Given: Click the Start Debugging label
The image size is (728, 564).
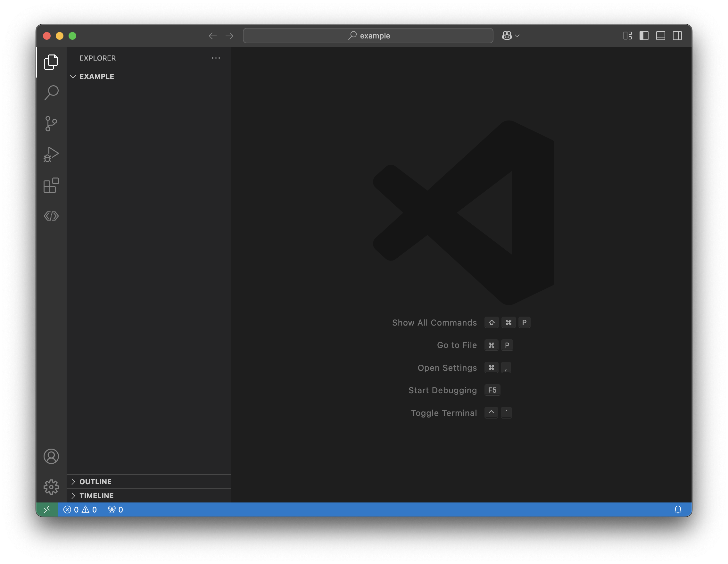Looking at the screenshot, I should (x=443, y=390).
